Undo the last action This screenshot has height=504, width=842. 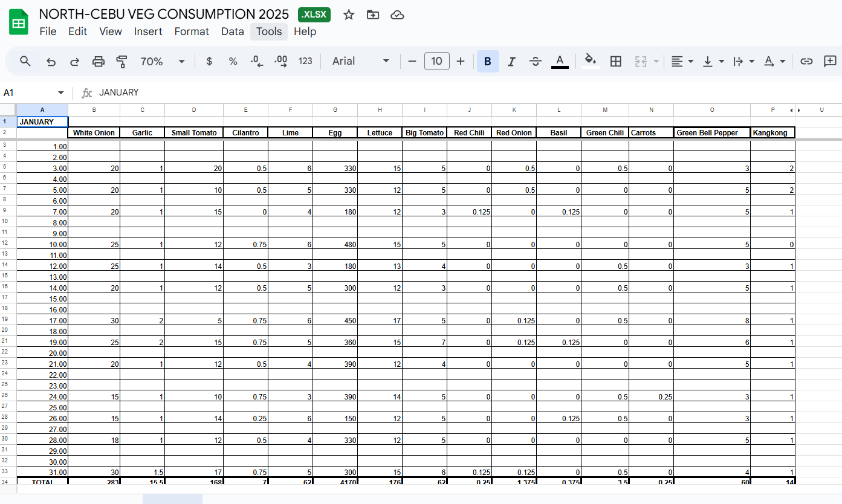tap(51, 61)
